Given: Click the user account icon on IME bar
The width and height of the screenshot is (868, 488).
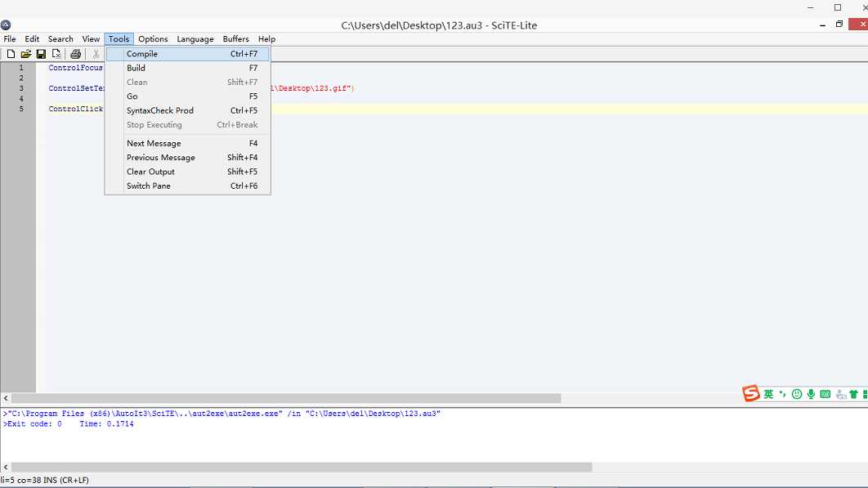Looking at the screenshot, I should [841, 394].
